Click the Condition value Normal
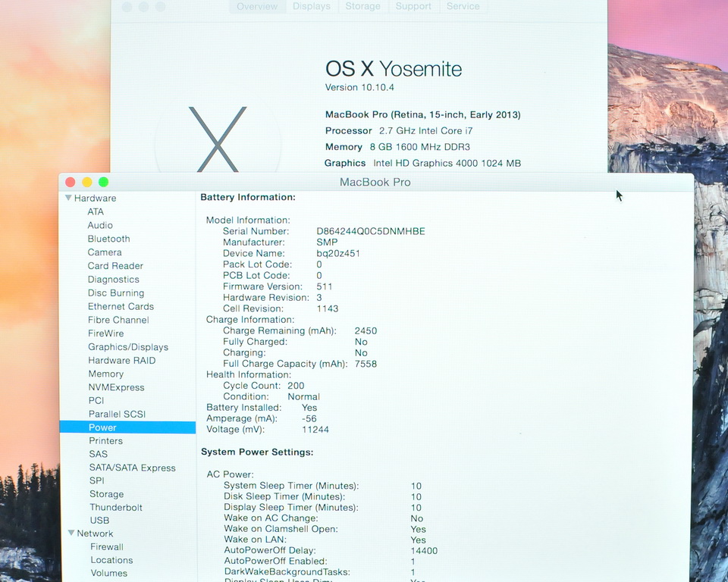The image size is (728, 582). (303, 397)
